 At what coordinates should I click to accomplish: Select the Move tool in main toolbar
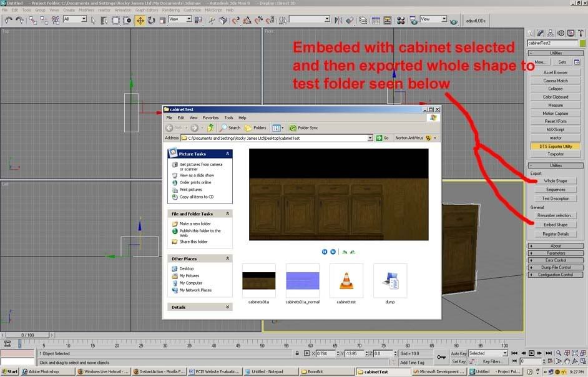[x=140, y=20]
